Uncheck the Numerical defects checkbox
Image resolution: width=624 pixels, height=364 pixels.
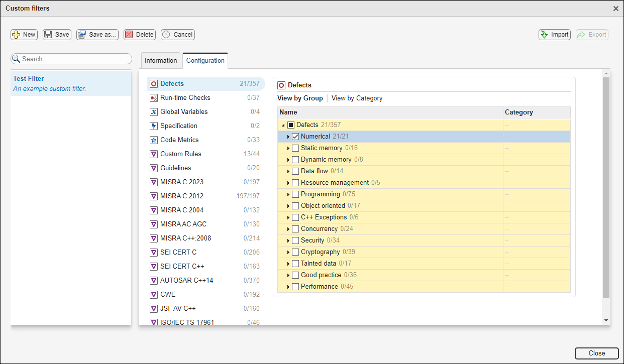(x=295, y=136)
